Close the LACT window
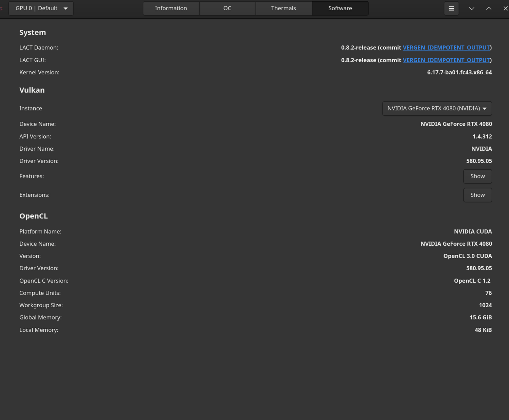Screen dimensions: 509x420 [505, 8]
